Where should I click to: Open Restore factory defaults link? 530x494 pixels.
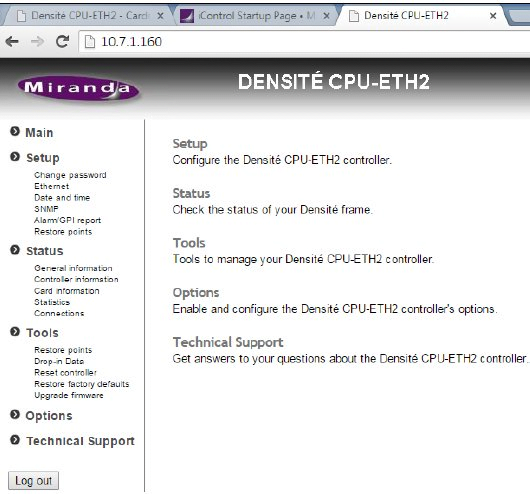click(82, 384)
